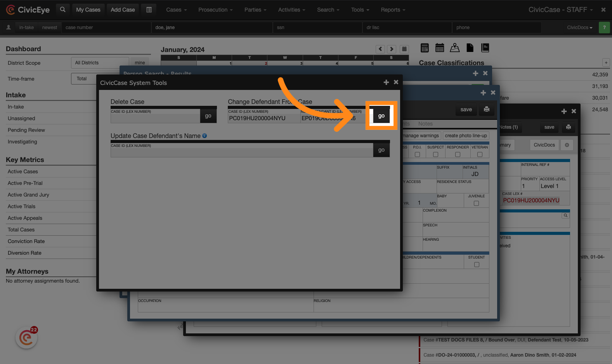Maximize CivicCase System Tools with plus icon
The image size is (612, 364).
pyautogui.click(x=386, y=82)
